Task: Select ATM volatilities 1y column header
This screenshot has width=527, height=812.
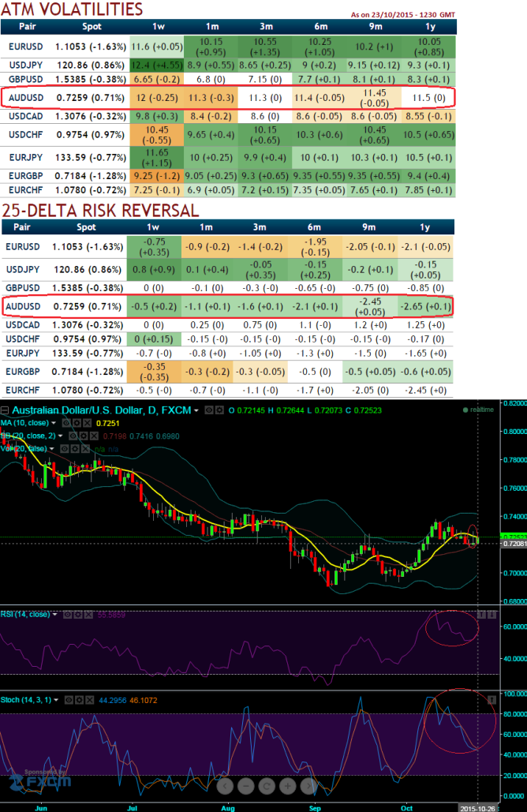Action: (x=430, y=26)
